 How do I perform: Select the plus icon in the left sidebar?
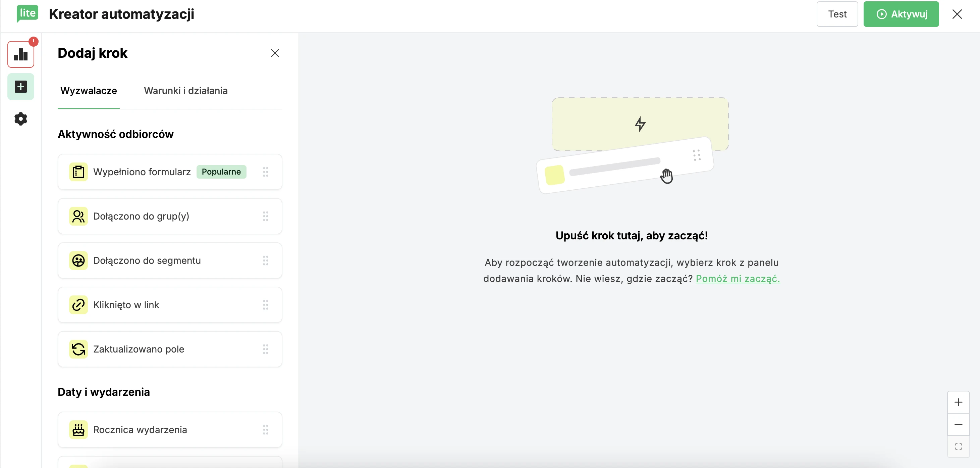20,86
